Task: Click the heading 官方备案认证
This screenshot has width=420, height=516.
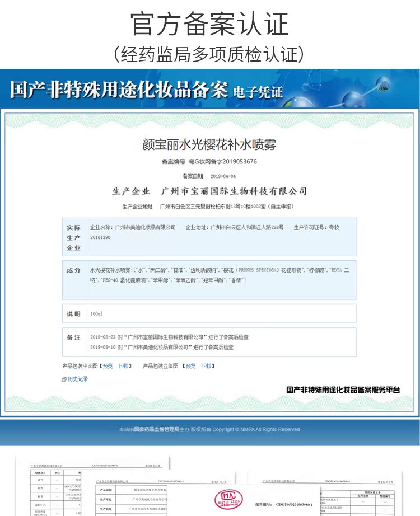Action: [x=209, y=24]
